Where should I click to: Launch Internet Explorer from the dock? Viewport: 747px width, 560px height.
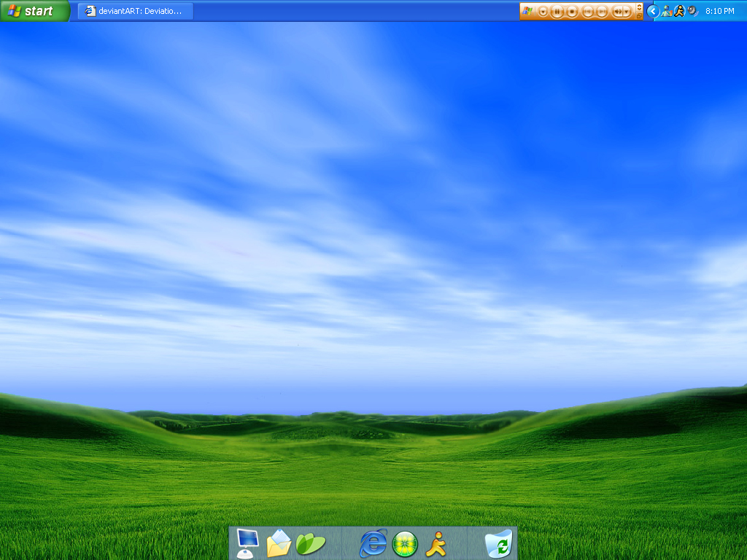373,542
